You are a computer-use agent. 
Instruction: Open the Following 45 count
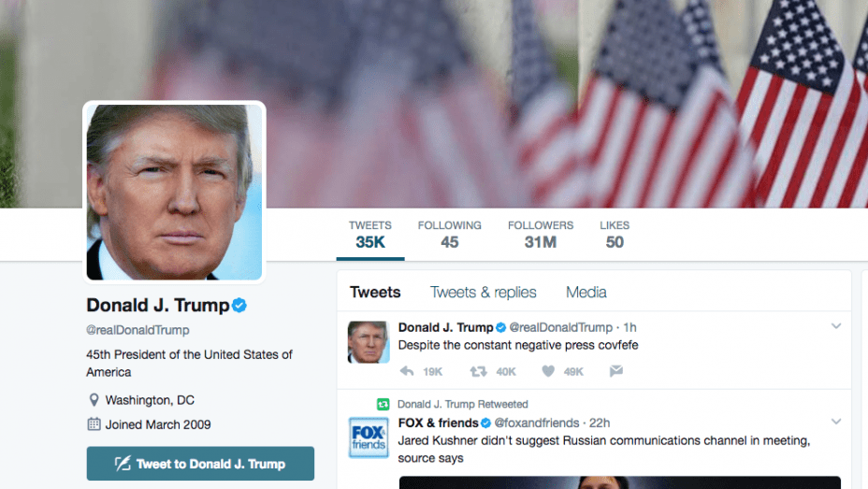(x=450, y=235)
